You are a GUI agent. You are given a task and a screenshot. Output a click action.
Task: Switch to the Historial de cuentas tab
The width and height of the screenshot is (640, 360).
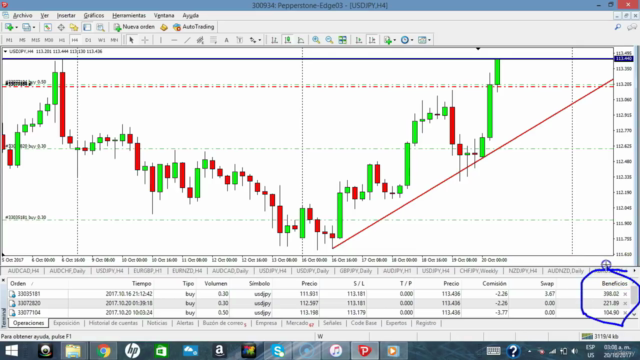[113, 323]
